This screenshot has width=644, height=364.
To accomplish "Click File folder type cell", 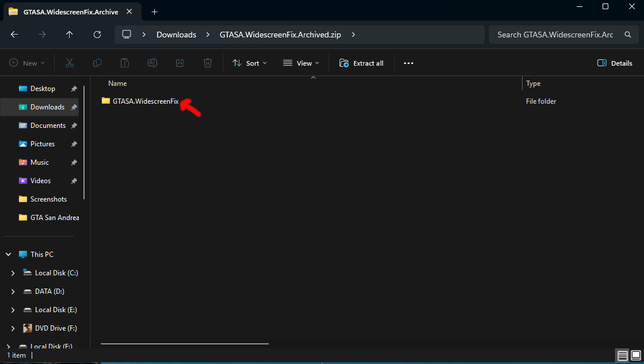I will coord(541,101).
